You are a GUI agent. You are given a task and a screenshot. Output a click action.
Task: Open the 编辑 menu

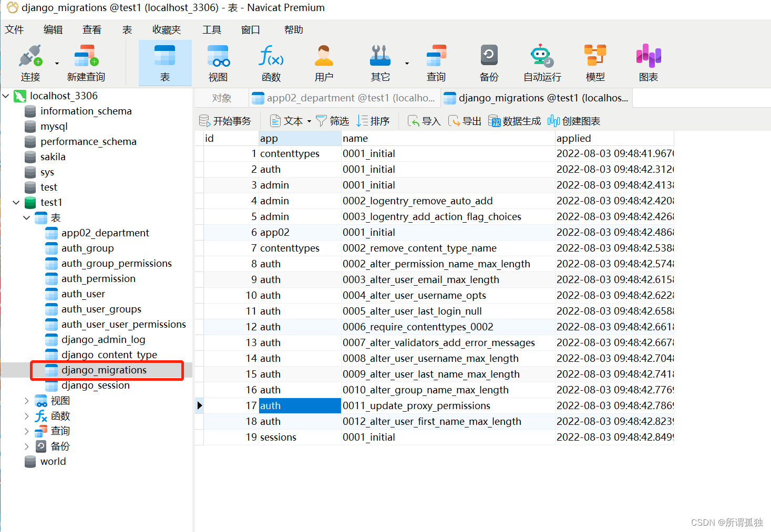coord(53,30)
